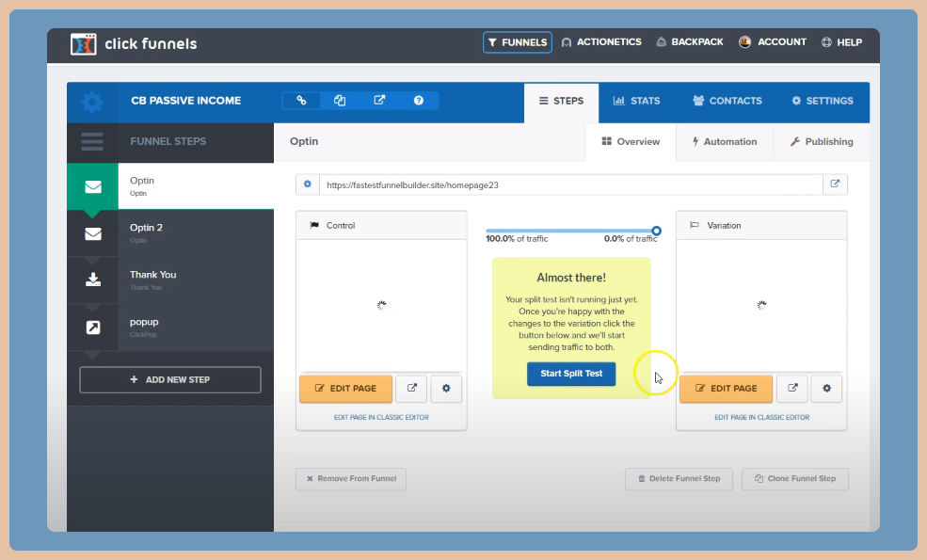Open Control page settings gear
The height and width of the screenshot is (560, 927).
pyautogui.click(x=446, y=389)
